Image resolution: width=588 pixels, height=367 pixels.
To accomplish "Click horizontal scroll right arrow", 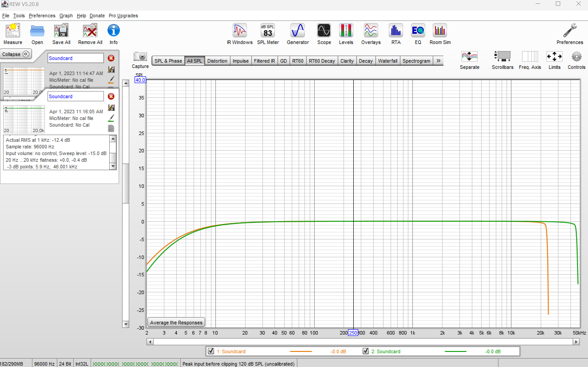I will (576, 342).
